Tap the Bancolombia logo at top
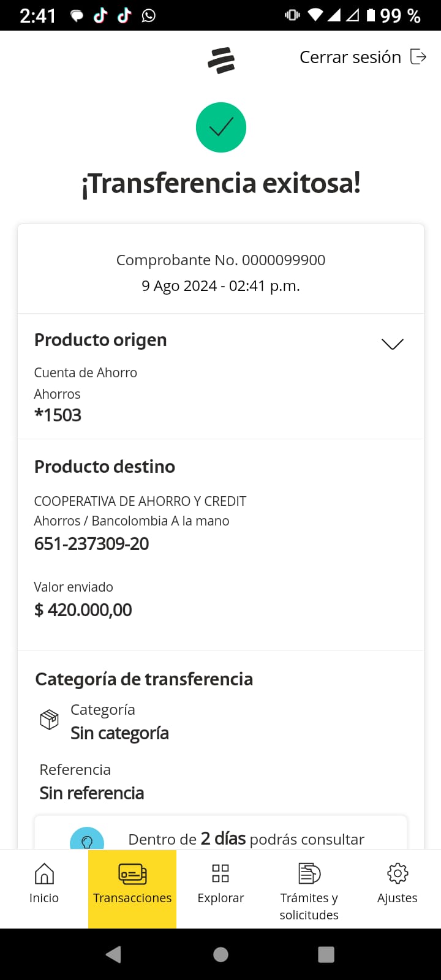 pos(221,60)
